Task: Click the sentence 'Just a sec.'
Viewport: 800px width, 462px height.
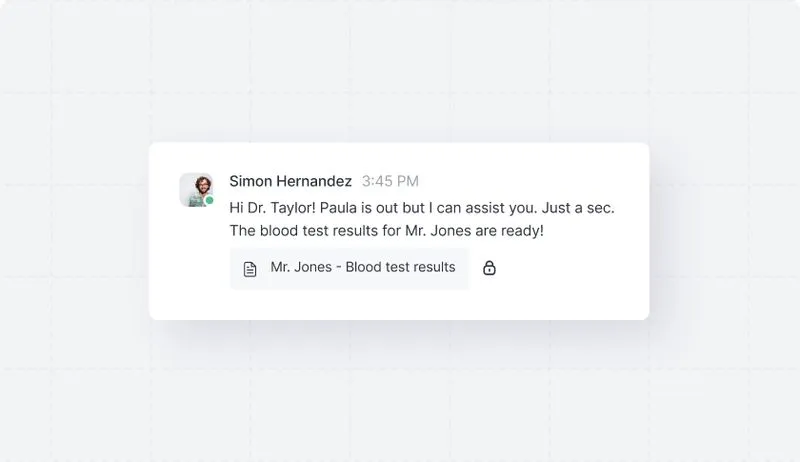Action: 578,208
